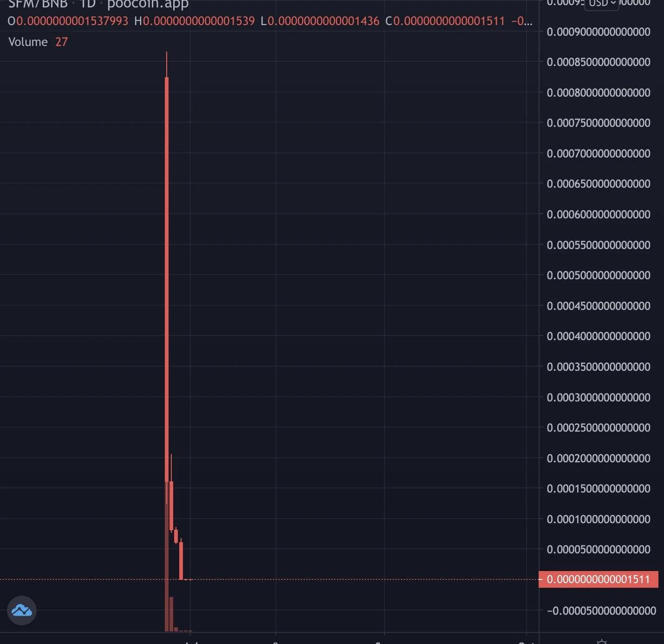Click the Close price value in legend
The image size is (664, 644).
tap(449, 21)
